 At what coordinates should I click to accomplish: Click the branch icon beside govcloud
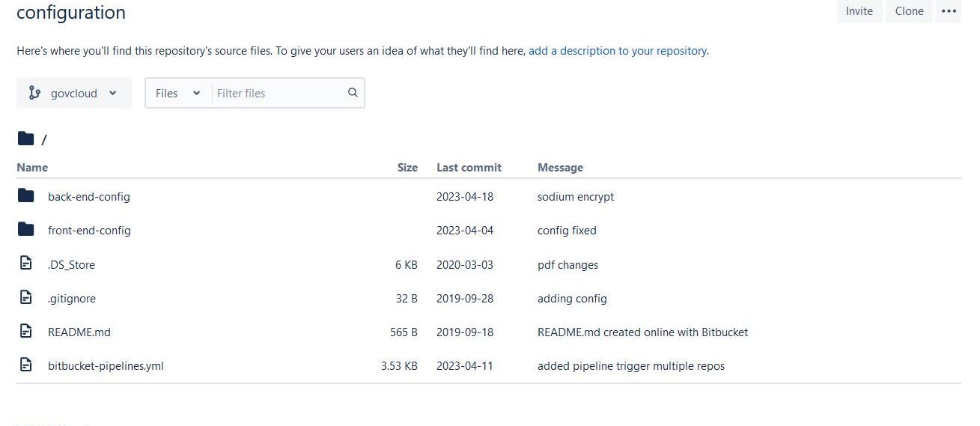34,93
